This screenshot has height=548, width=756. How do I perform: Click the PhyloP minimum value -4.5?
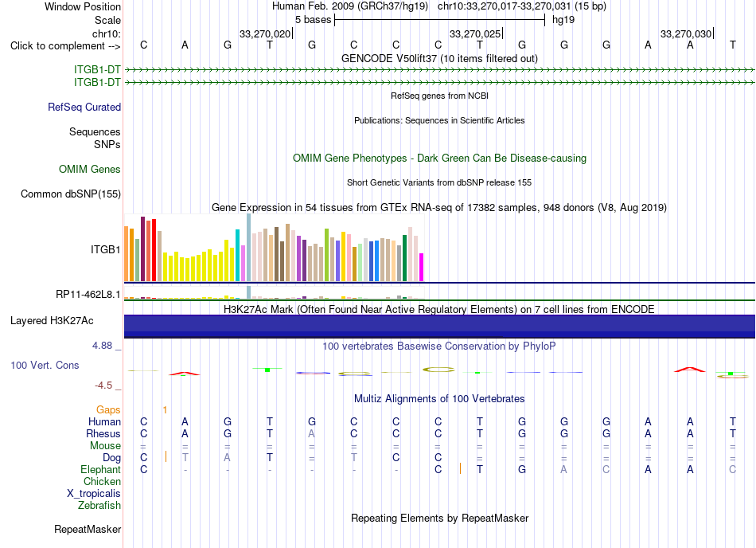pos(103,386)
